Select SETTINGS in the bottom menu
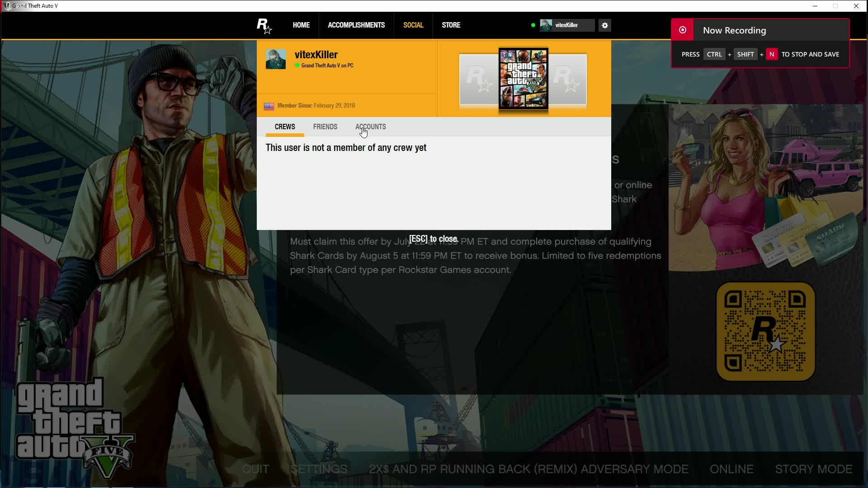 tap(319, 469)
